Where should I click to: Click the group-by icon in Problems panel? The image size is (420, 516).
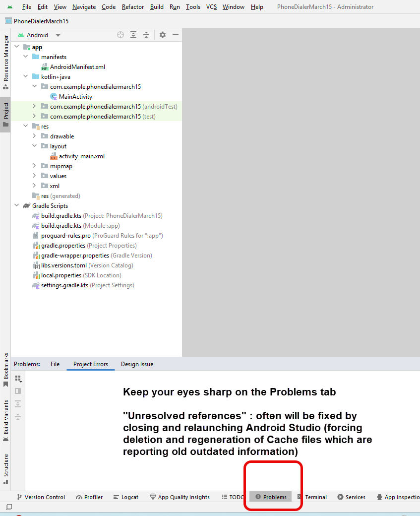pyautogui.click(x=18, y=379)
